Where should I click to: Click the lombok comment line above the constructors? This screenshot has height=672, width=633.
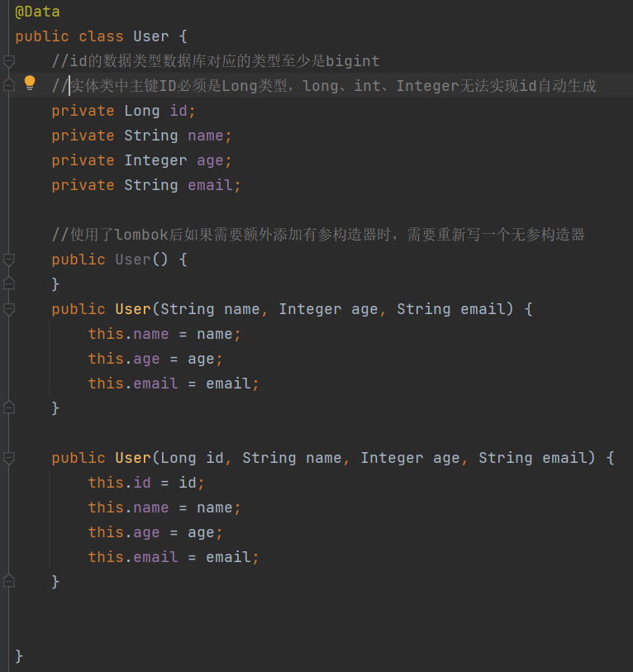318,235
